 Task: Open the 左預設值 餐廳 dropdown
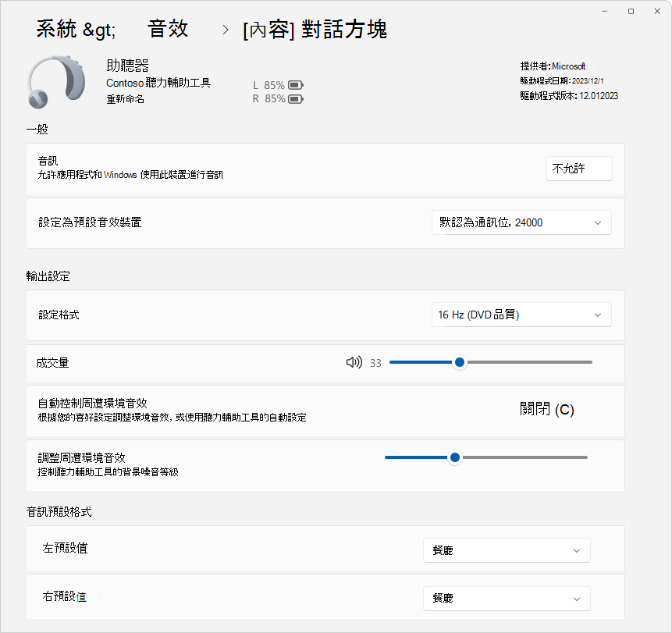coord(507,550)
